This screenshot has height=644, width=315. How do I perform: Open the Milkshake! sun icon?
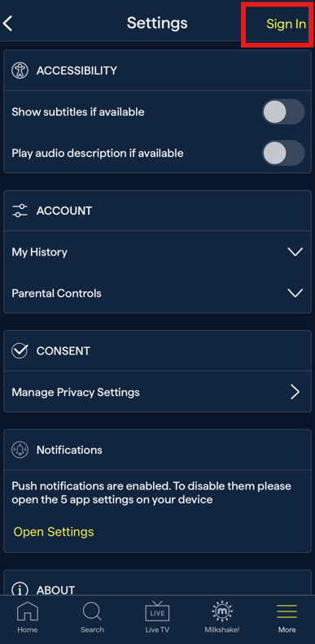click(x=222, y=611)
